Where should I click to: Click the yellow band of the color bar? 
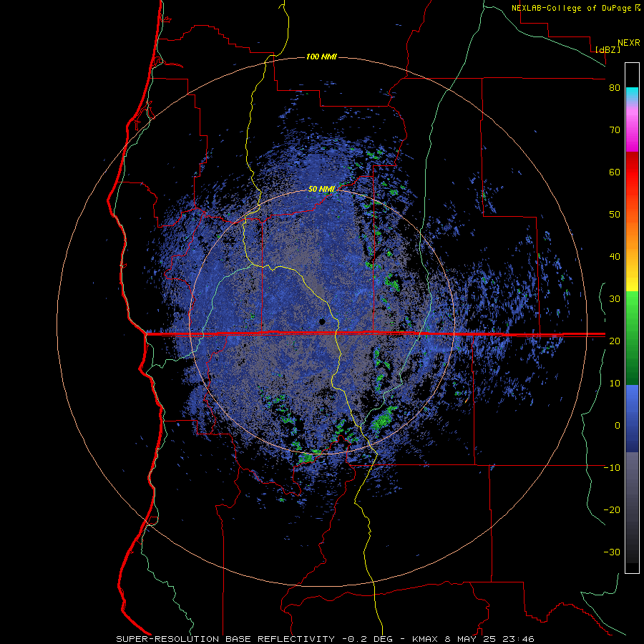coord(632,283)
